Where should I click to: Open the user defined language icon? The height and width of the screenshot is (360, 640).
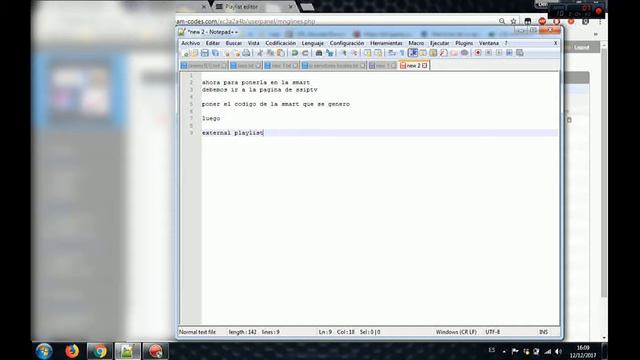tap(423, 53)
